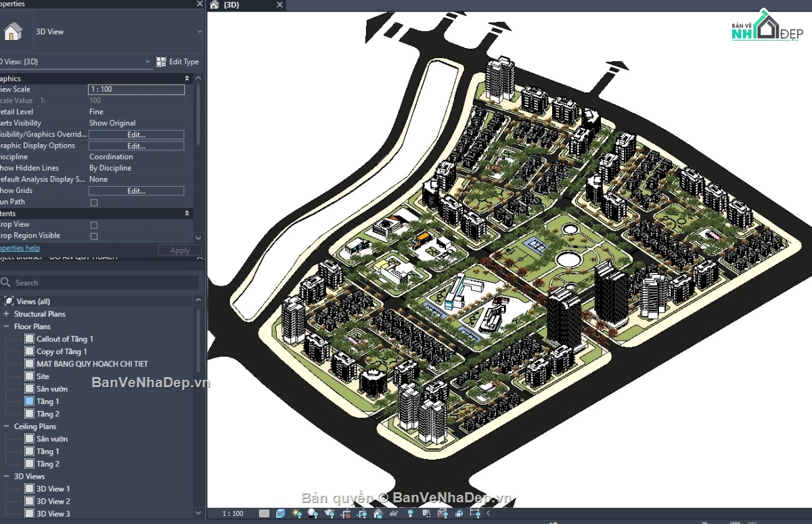Click the Views (all) browser icon
Screen dimensions: 812x524
click(9, 301)
